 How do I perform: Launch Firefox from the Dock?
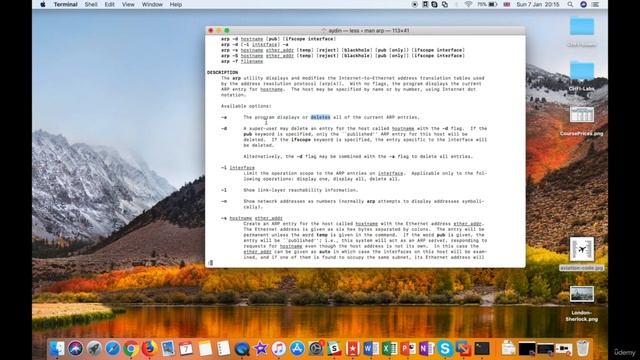[149, 349]
